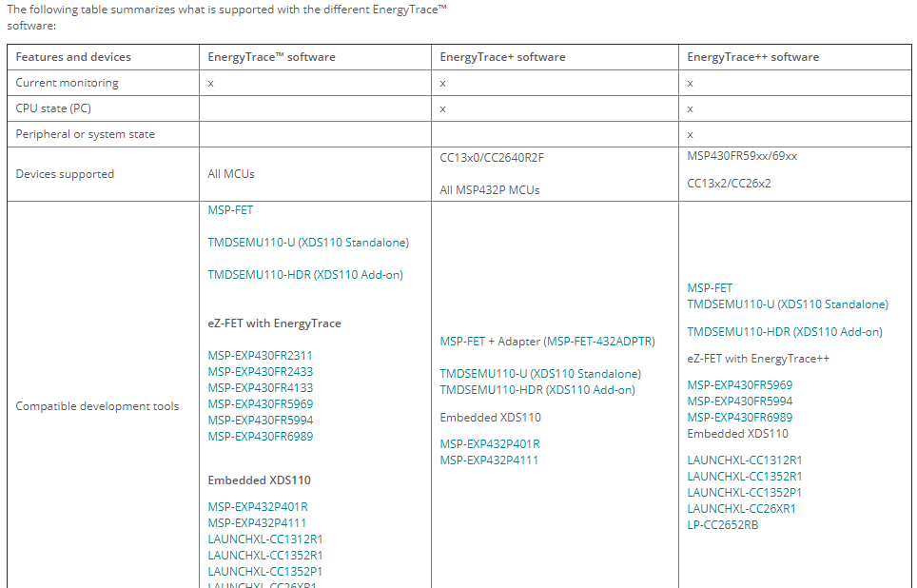Click 'Embedded XDS110' text in EnergyTrace++ column
Viewport: 917px width, 588px height.
[737, 434]
